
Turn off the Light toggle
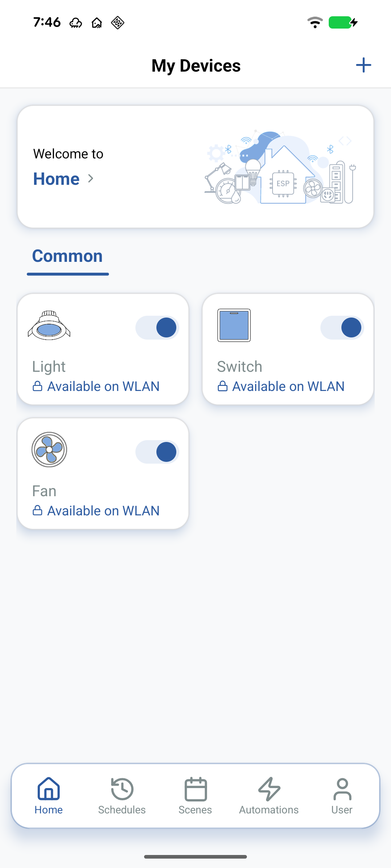click(x=157, y=328)
